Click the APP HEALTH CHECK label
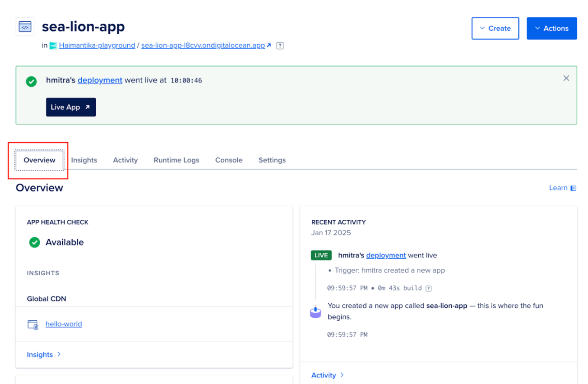This screenshot has width=588, height=384. [58, 222]
